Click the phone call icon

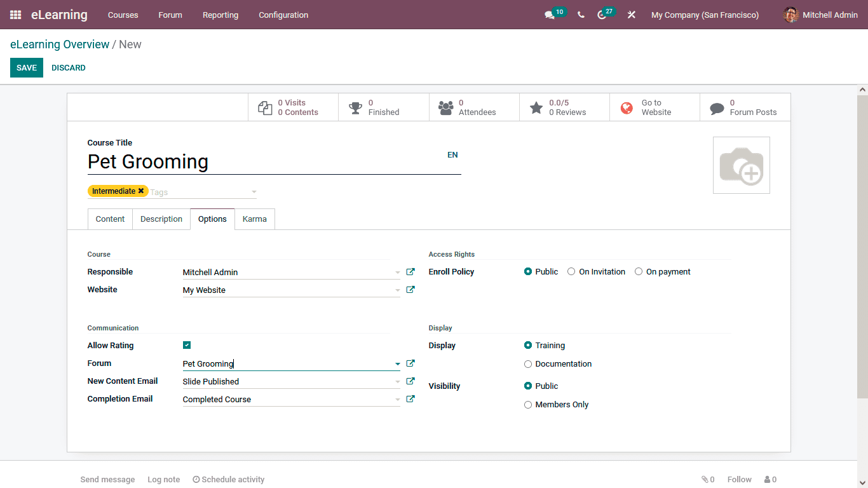pos(580,15)
